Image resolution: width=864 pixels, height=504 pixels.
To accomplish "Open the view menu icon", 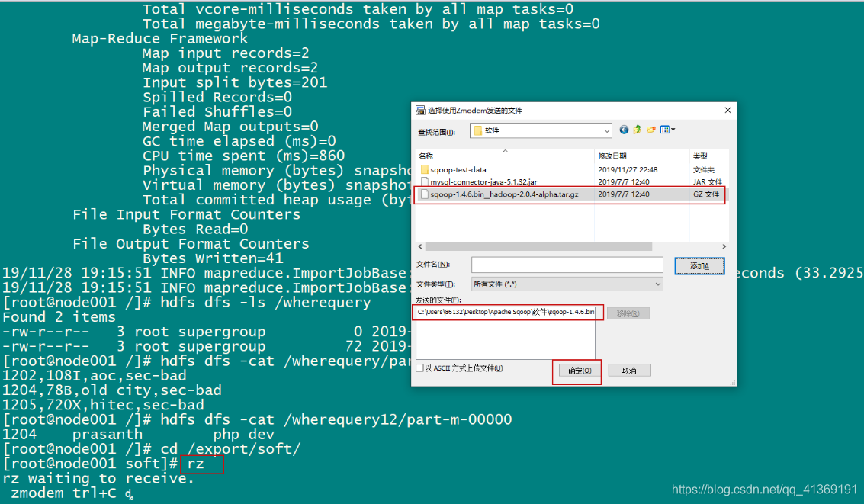I will (667, 130).
